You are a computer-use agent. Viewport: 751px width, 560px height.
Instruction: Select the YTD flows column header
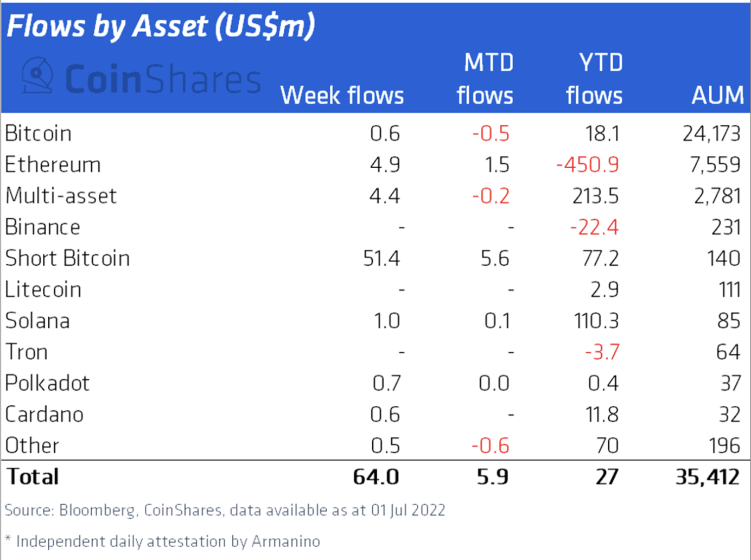[594, 79]
